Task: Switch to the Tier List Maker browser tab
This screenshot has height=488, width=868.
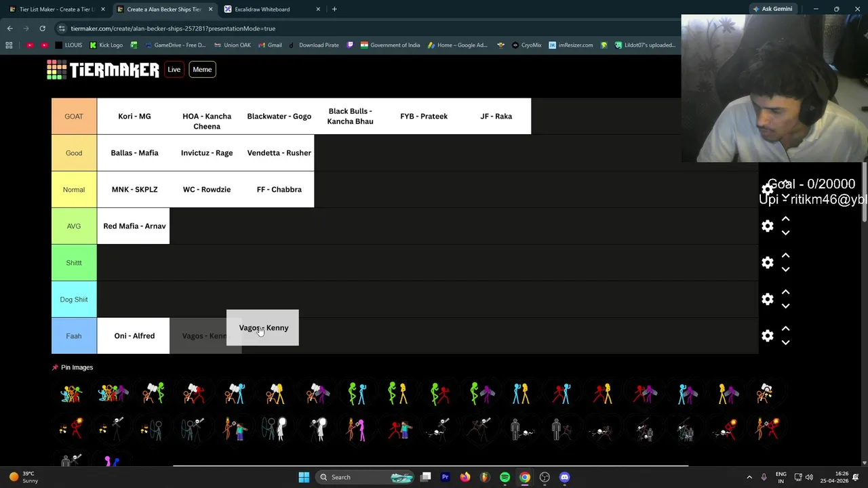Action: (x=56, y=9)
